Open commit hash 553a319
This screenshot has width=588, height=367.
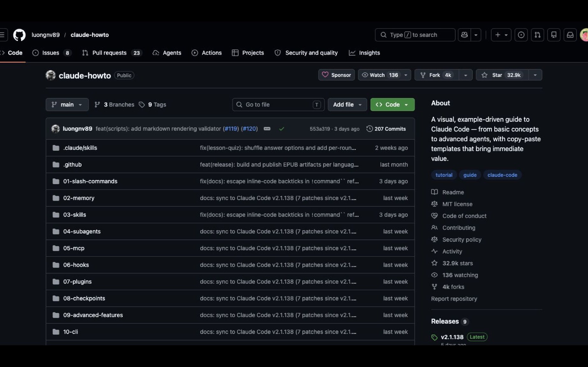(320, 129)
